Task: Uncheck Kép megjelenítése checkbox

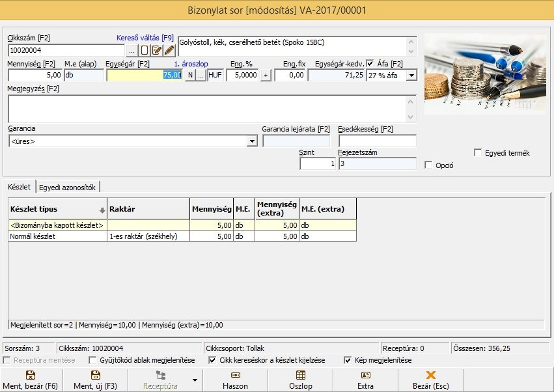Action: [348, 360]
